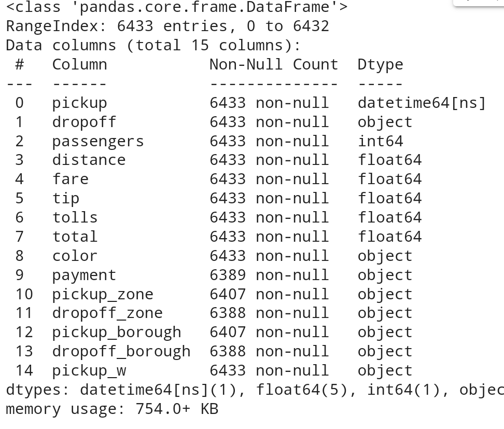The image size is (504, 429).
Task: Click the pandas DataFrame class header line
Action: coord(177,7)
